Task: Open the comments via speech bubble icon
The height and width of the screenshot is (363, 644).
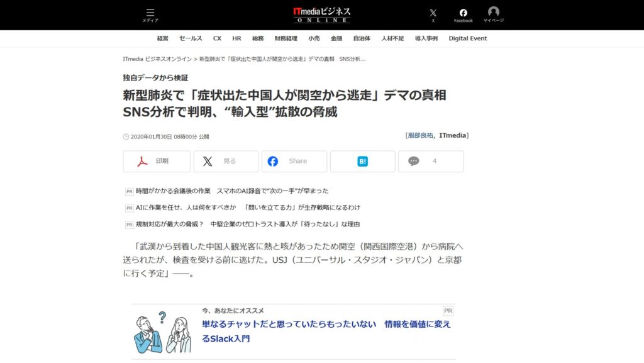Action: 414,161
